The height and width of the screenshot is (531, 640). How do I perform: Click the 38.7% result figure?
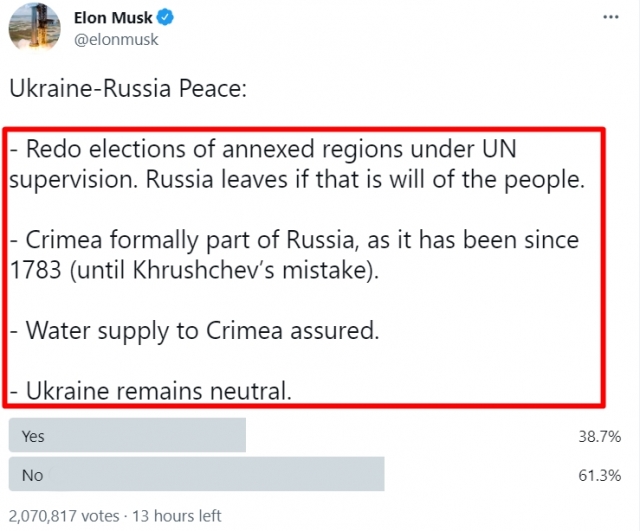pyautogui.click(x=600, y=436)
